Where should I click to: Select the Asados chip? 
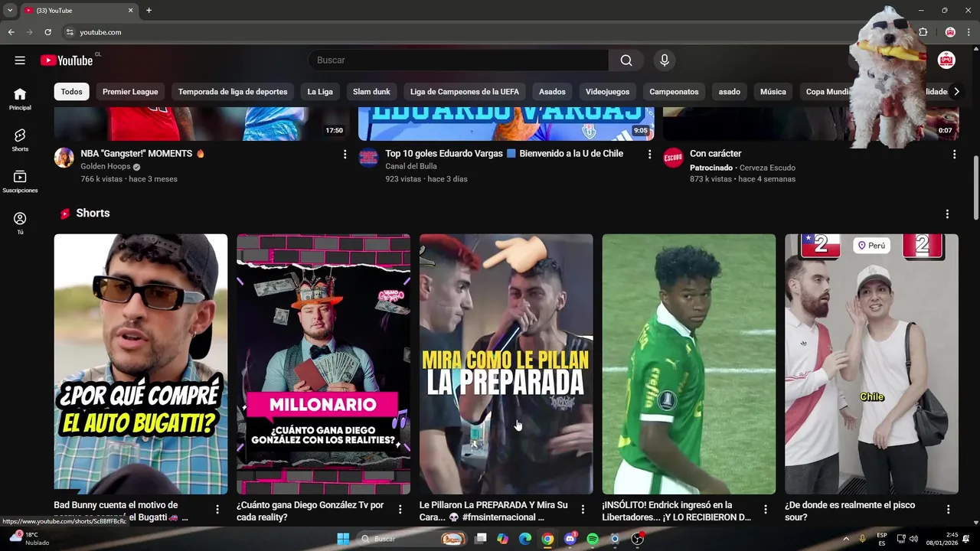(x=552, y=92)
